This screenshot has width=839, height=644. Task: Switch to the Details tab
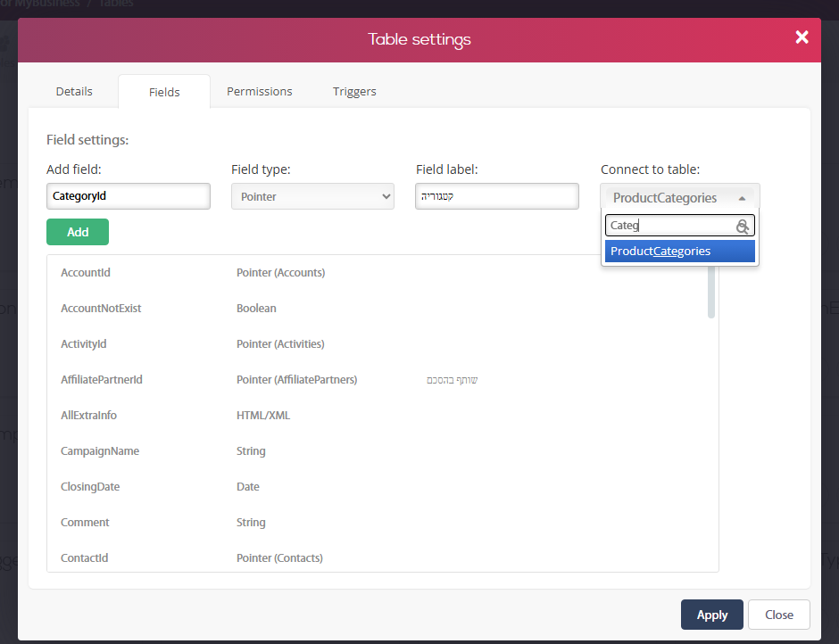pyautogui.click(x=74, y=92)
